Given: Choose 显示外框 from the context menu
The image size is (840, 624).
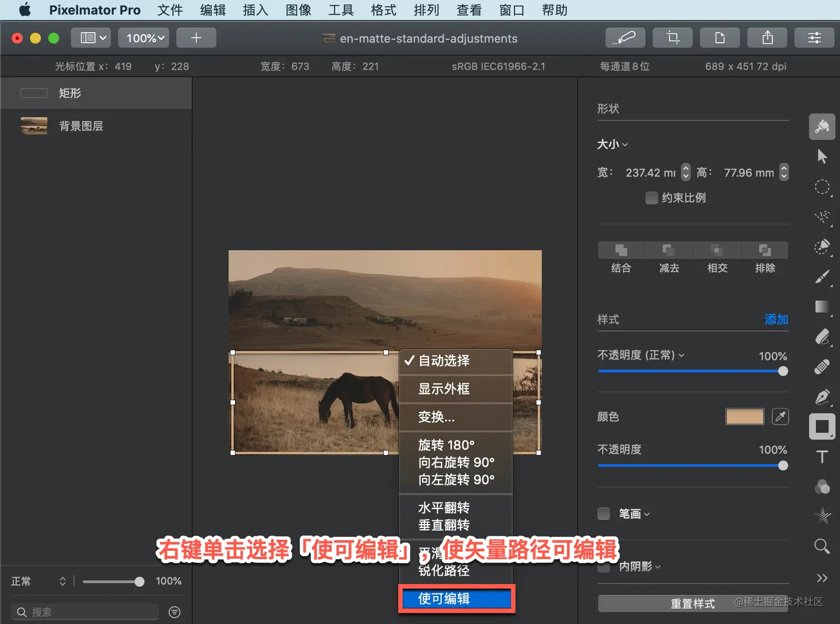Looking at the screenshot, I should (x=456, y=389).
